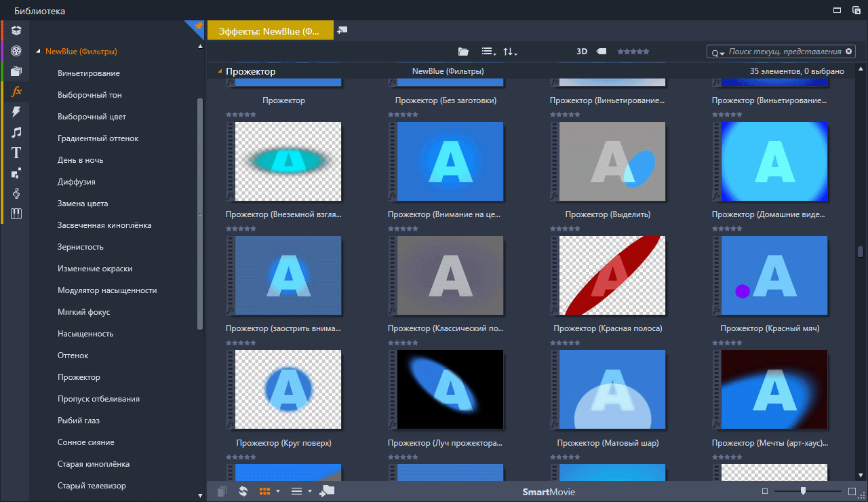Image resolution: width=868 pixels, height=502 pixels.
Task: Toggle the 3D filter
Action: point(582,52)
